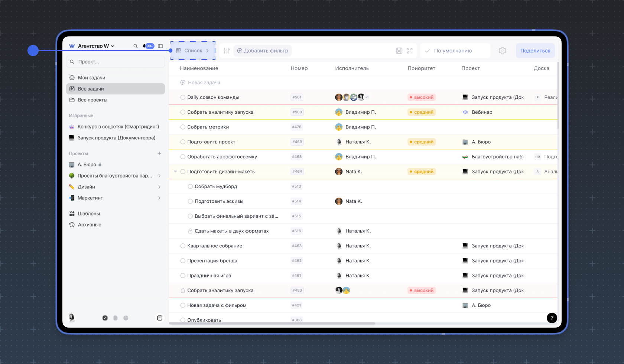Open 'Мои задачи' in sidebar
Viewport: 624px width, 364px height.
click(91, 78)
